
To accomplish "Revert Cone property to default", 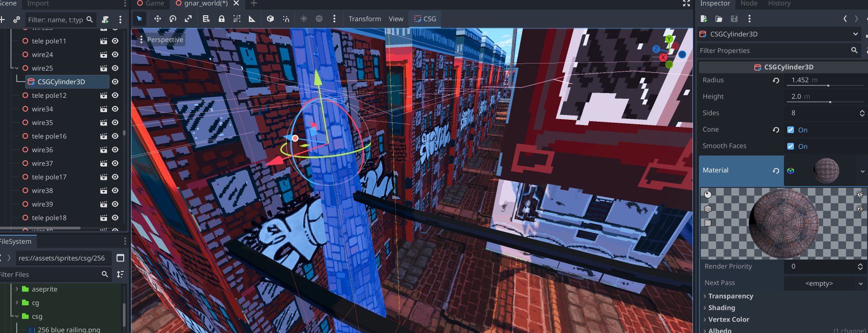I will [776, 130].
